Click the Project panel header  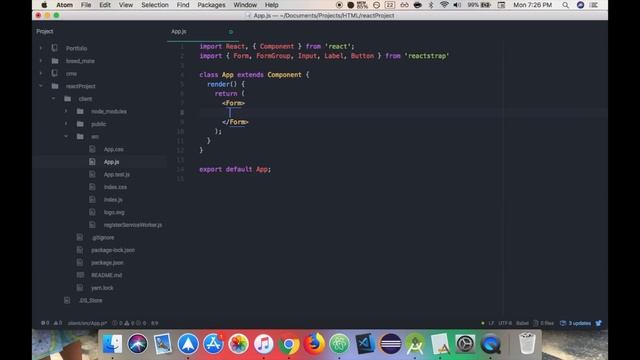click(x=44, y=31)
